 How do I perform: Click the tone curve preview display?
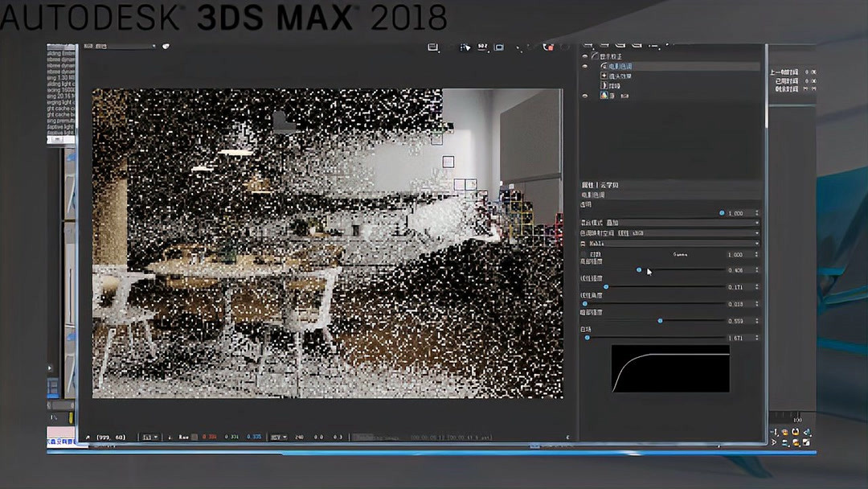[x=671, y=368]
